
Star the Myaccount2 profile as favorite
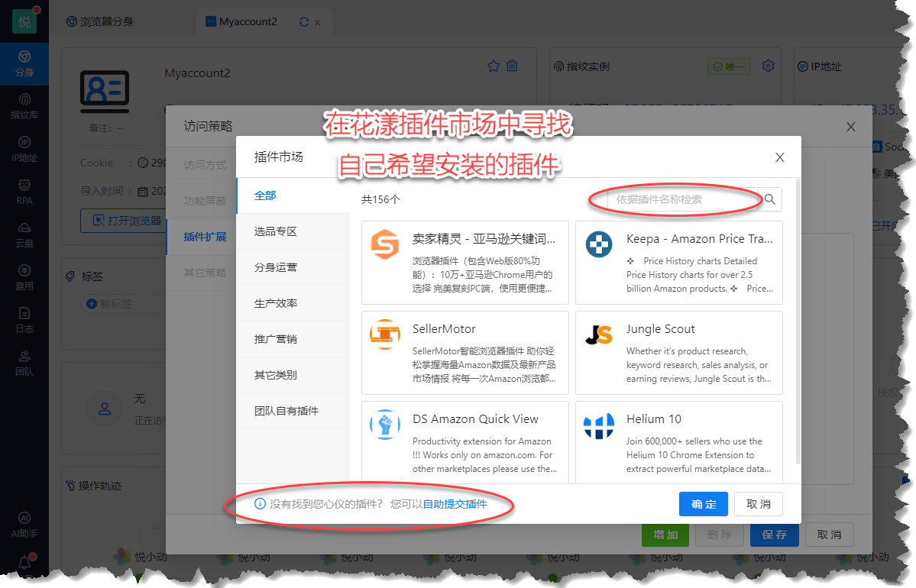click(x=494, y=66)
